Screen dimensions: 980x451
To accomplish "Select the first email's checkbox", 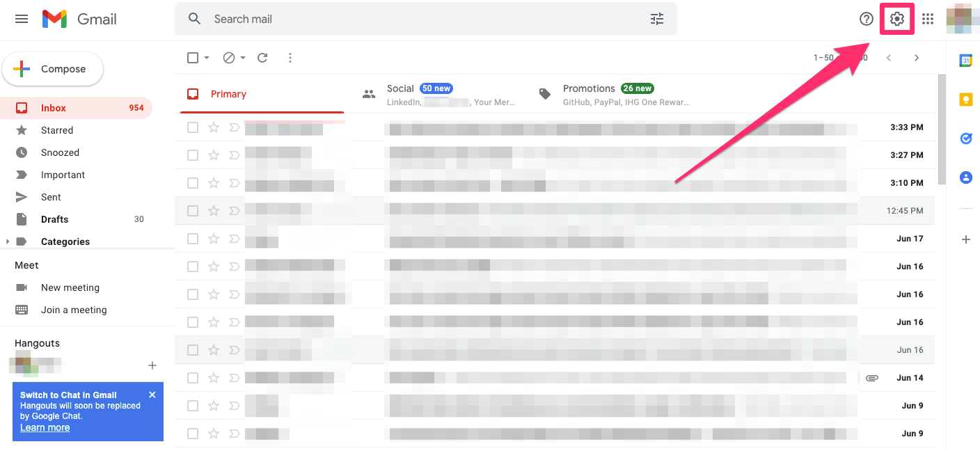I will click(x=193, y=127).
